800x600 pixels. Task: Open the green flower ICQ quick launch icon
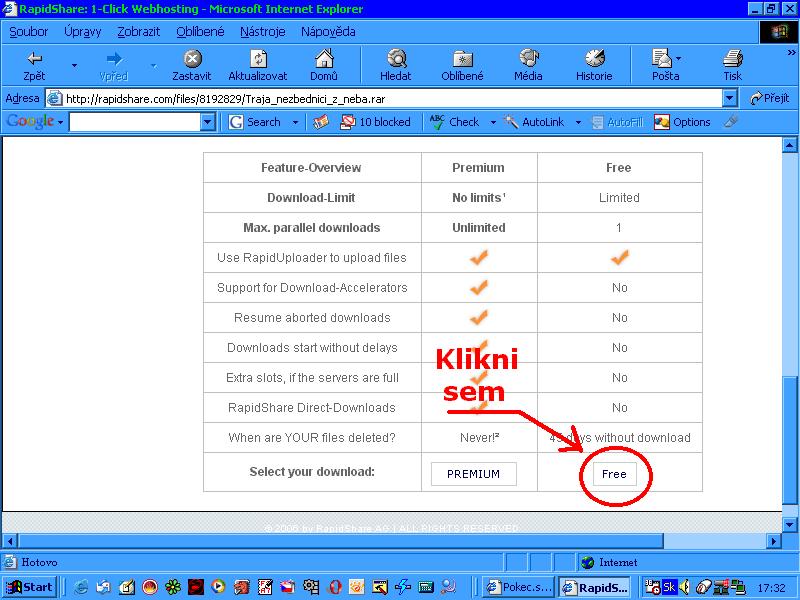tap(173, 587)
